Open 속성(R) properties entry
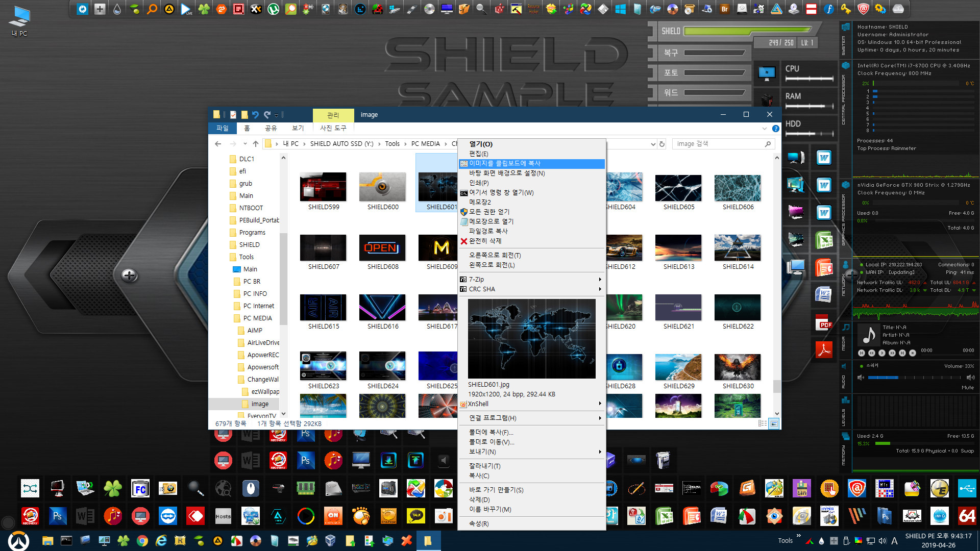Viewport: 980px width, 551px height. [x=531, y=524]
